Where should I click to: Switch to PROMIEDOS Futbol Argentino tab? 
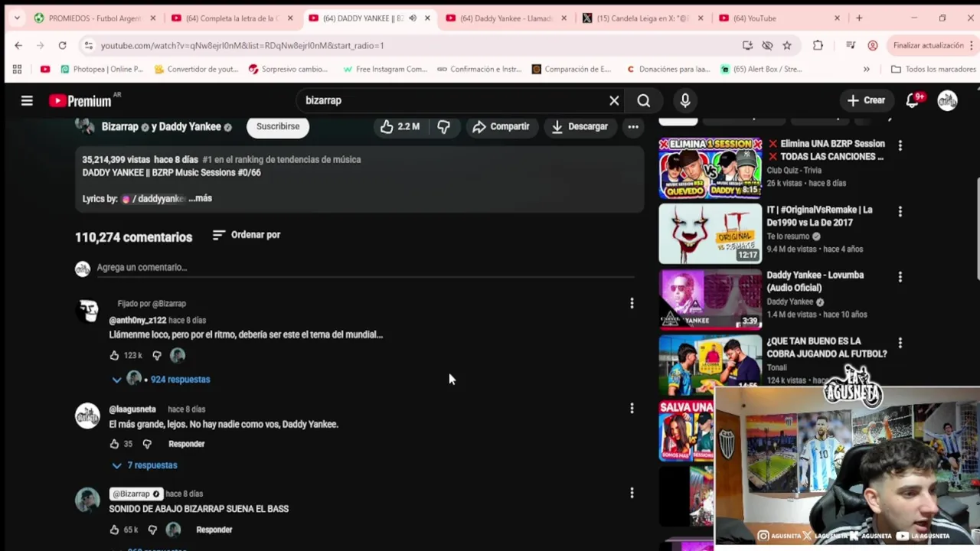pyautogui.click(x=95, y=18)
